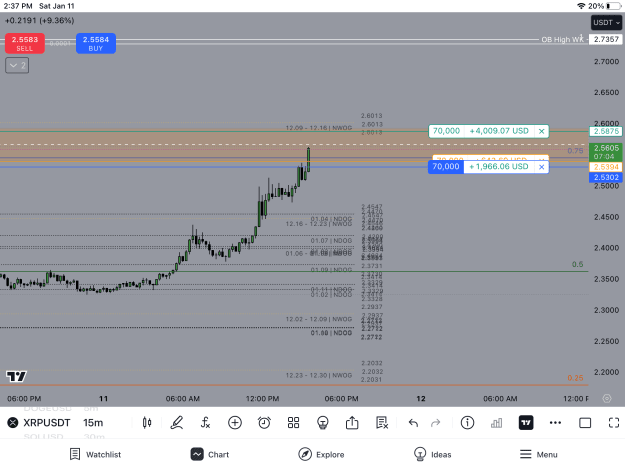
Task: Select the 70,000 quantity on profit order
Action: click(x=446, y=131)
